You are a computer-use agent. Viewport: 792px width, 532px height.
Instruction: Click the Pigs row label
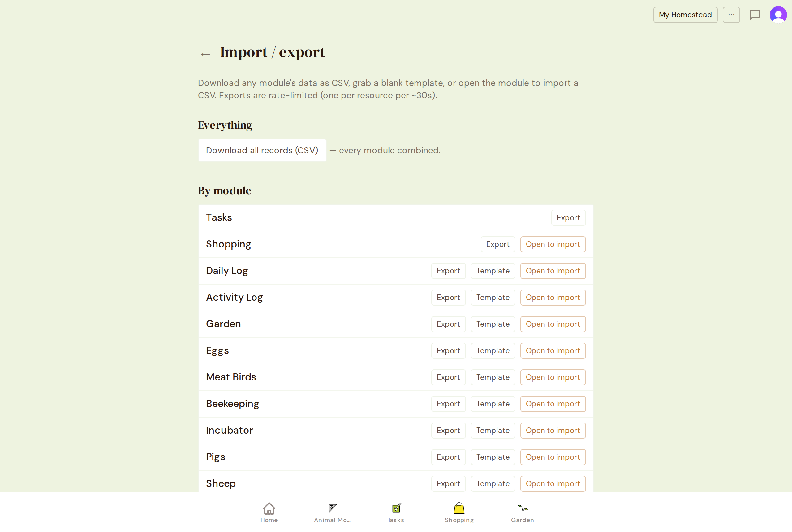click(215, 457)
